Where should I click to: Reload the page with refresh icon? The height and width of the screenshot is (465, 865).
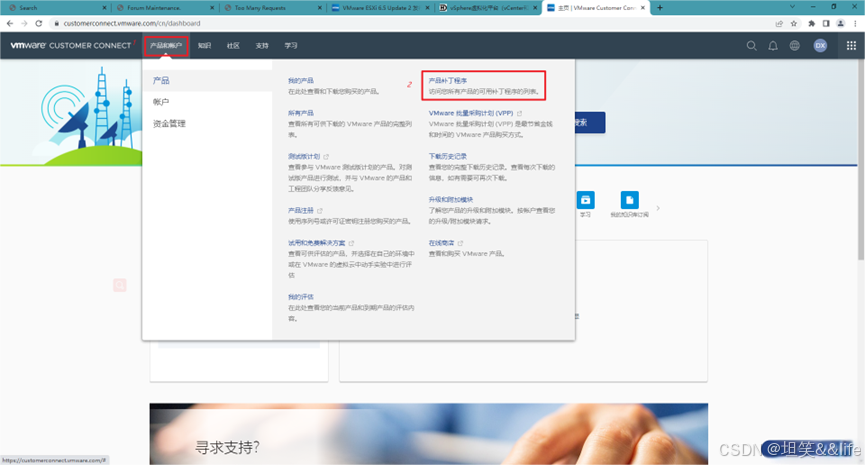(x=39, y=23)
